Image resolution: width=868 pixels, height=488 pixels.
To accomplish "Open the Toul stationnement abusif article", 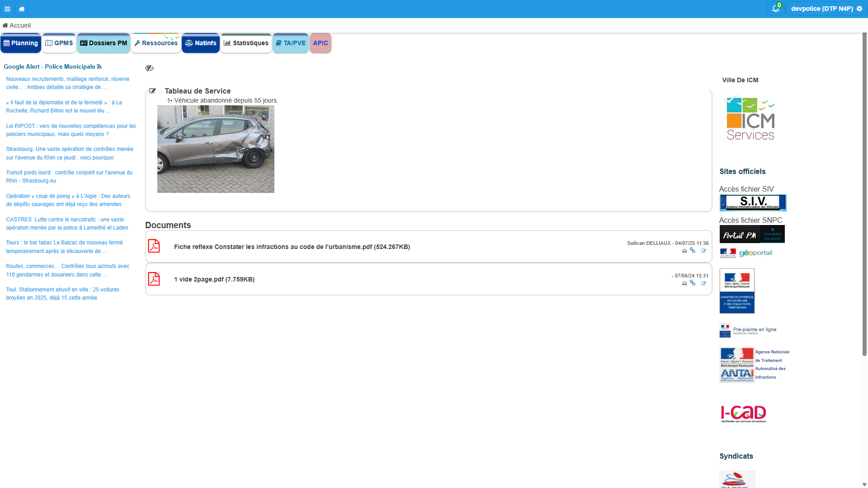I will [x=63, y=294].
